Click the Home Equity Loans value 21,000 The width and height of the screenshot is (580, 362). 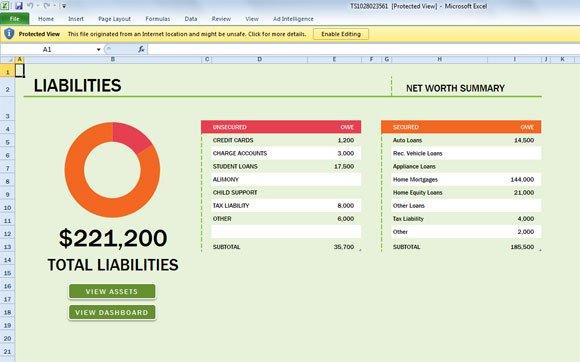524,193
